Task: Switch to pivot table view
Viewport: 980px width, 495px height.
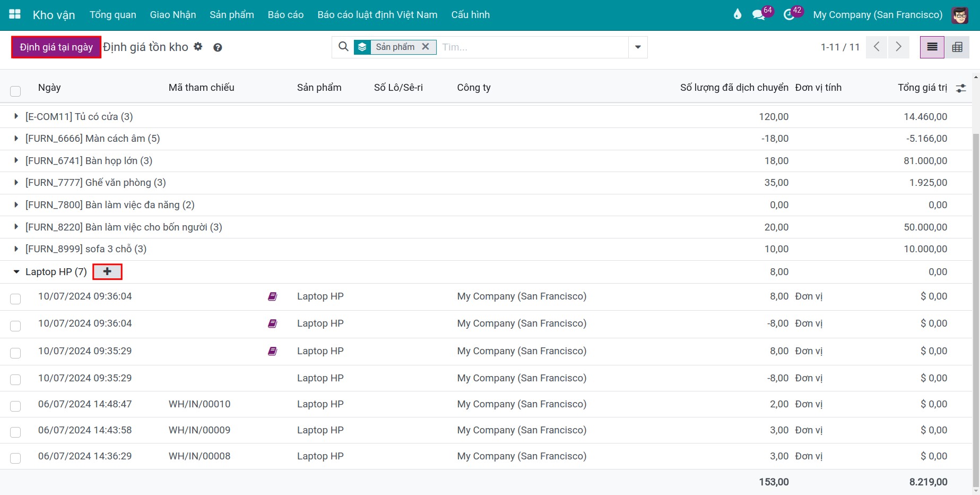Action: [957, 47]
